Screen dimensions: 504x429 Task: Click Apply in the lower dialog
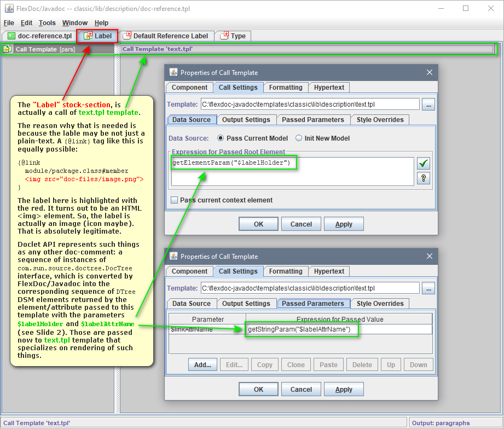pyautogui.click(x=344, y=389)
